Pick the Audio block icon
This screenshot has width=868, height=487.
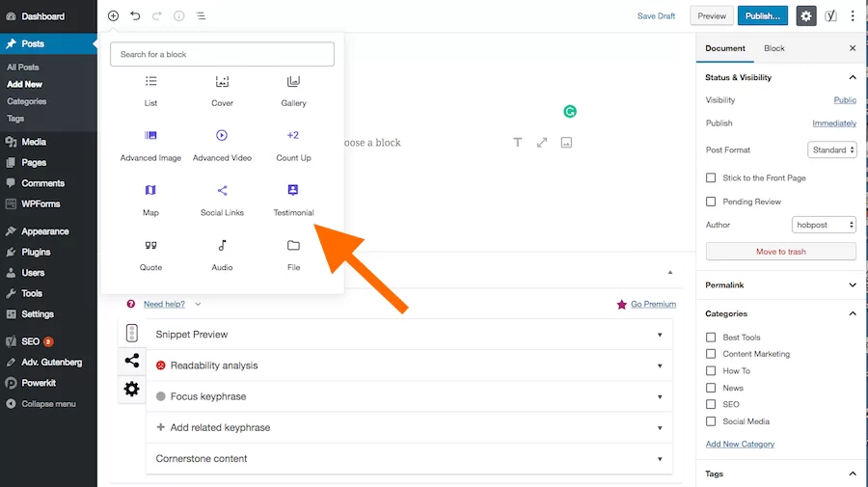pos(222,246)
